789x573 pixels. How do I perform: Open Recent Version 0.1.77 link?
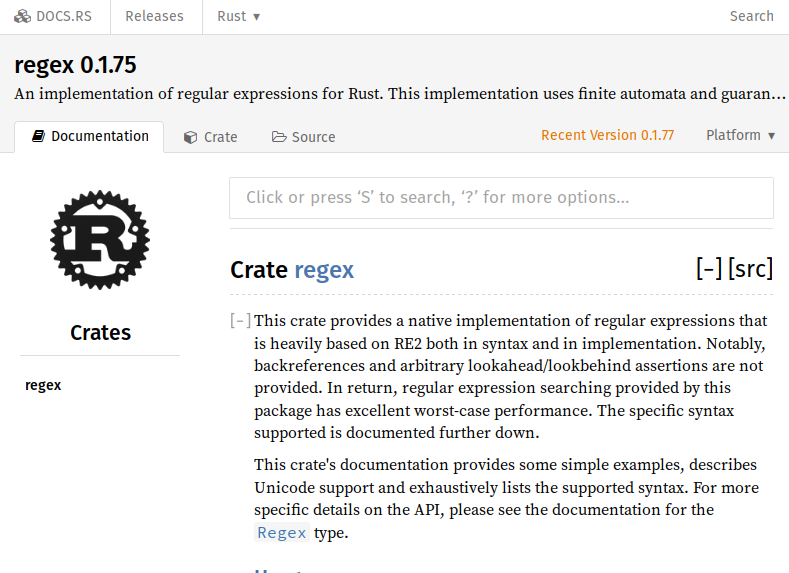click(x=607, y=135)
